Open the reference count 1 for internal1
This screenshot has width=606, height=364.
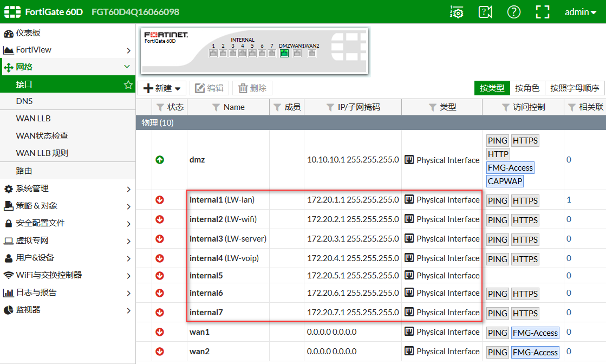(569, 200)
